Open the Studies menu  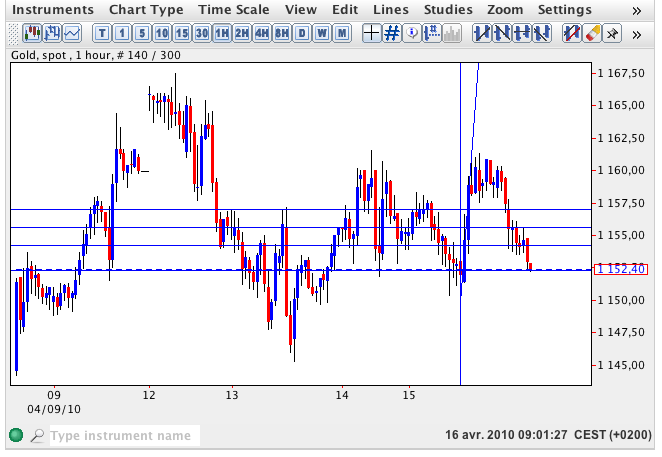tap(448, 10)
